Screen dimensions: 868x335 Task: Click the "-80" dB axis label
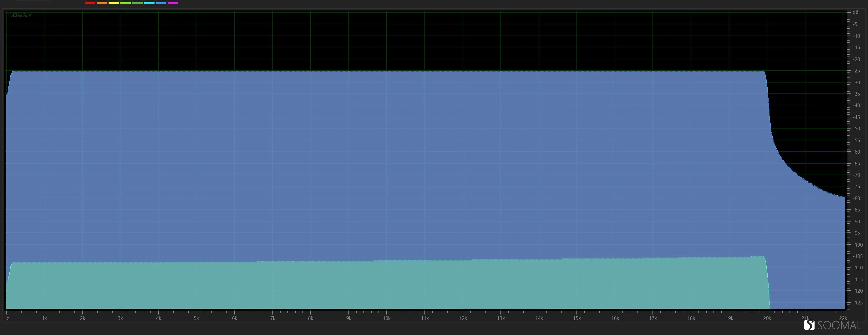(856, 198)
